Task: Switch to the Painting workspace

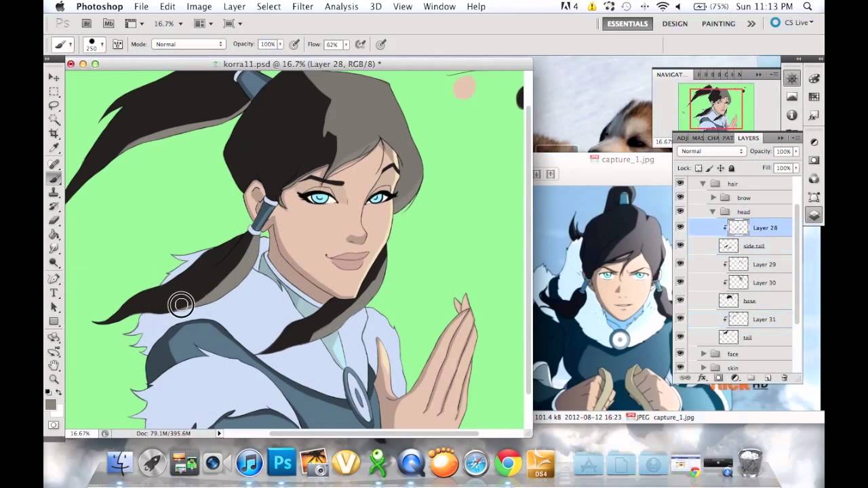Action: pyautogui.click(x=718, y=24)
